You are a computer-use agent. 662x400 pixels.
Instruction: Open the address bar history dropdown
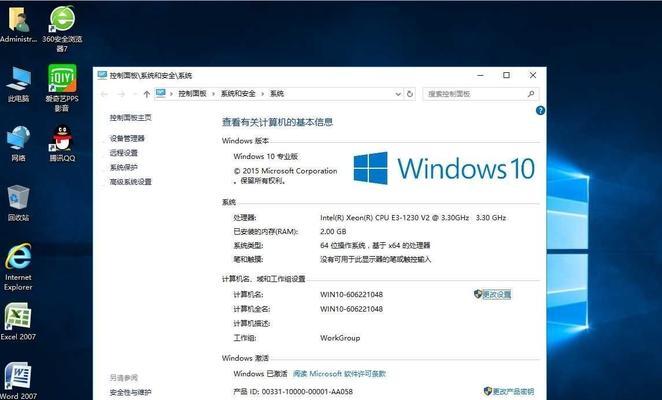(x=398, y=94)
